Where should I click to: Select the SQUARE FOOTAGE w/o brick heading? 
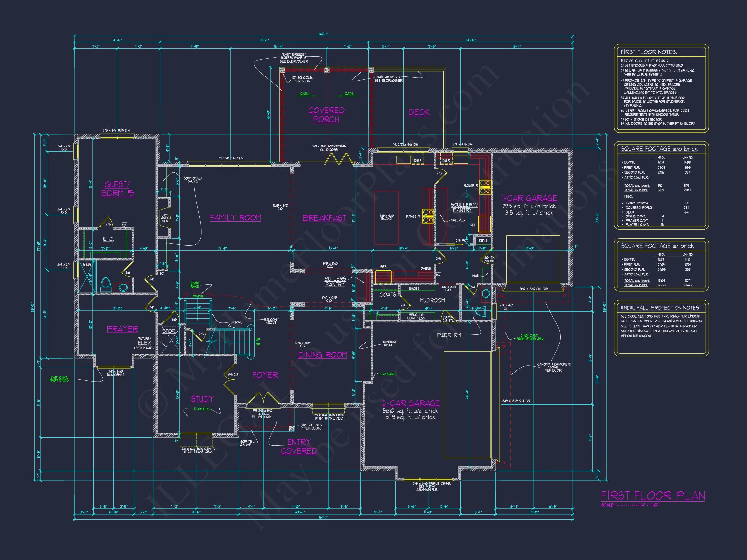(659, 149)
